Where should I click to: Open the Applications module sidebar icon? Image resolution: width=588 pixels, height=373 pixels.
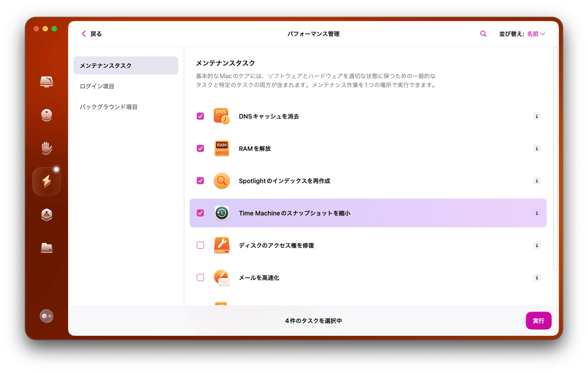[46, 214]
